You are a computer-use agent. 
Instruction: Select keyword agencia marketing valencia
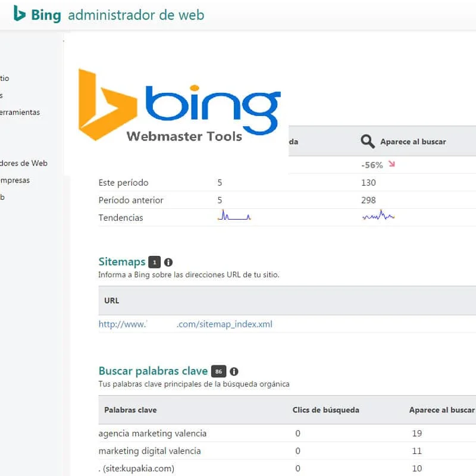152,433
